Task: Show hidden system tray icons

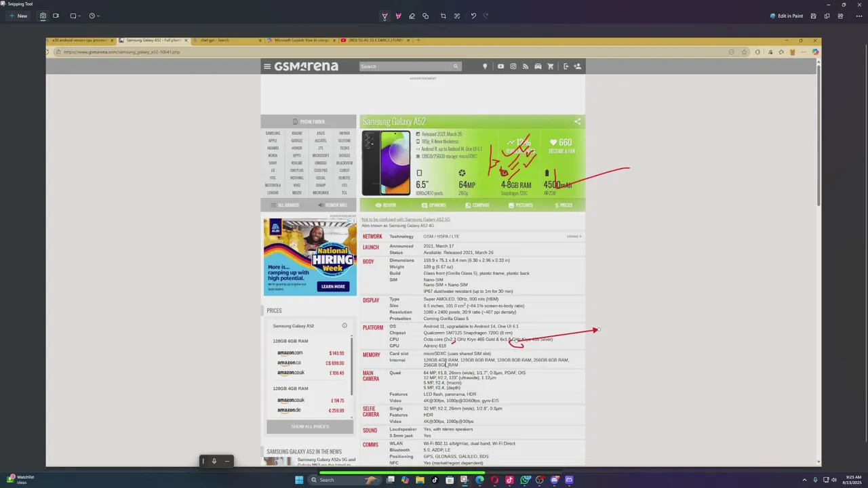Action: point(805,480)
